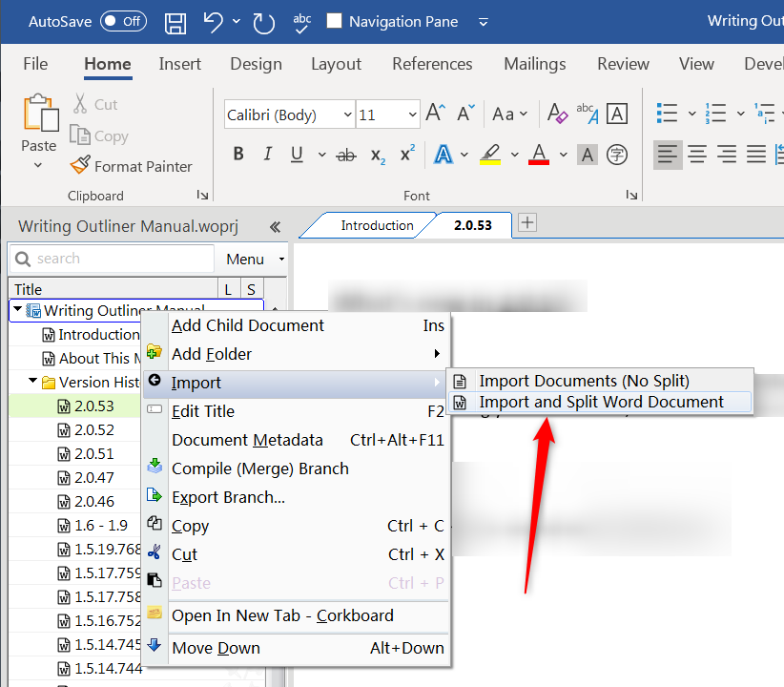Clear all formatting
Screen dimensions: 784x687
(x=557, y=114)
